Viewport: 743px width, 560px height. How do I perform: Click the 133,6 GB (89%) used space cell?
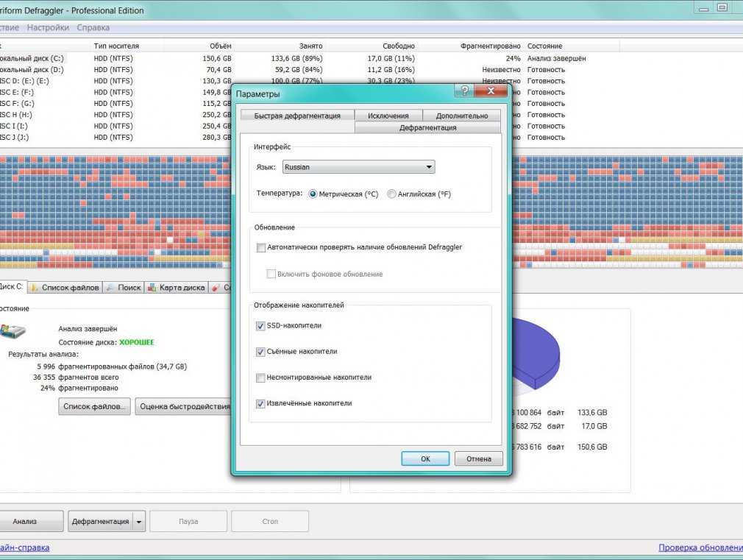(x=296, y=58)
